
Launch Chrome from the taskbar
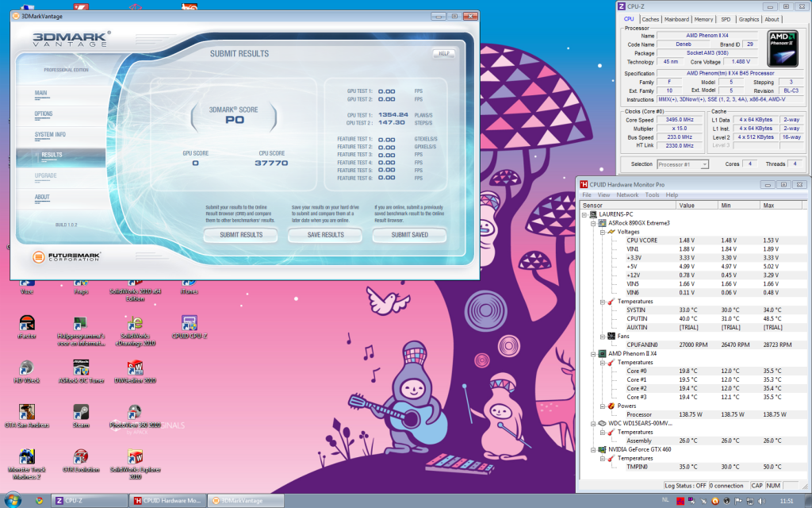39,501
